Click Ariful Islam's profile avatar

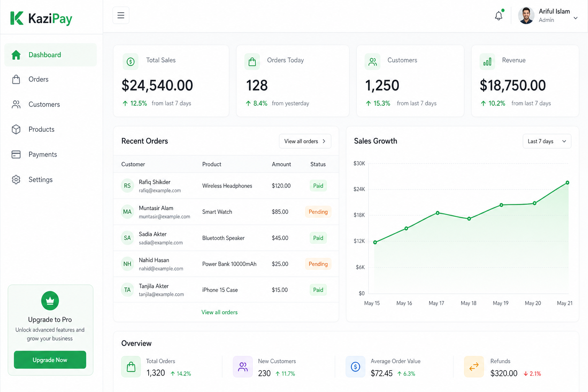526,16
